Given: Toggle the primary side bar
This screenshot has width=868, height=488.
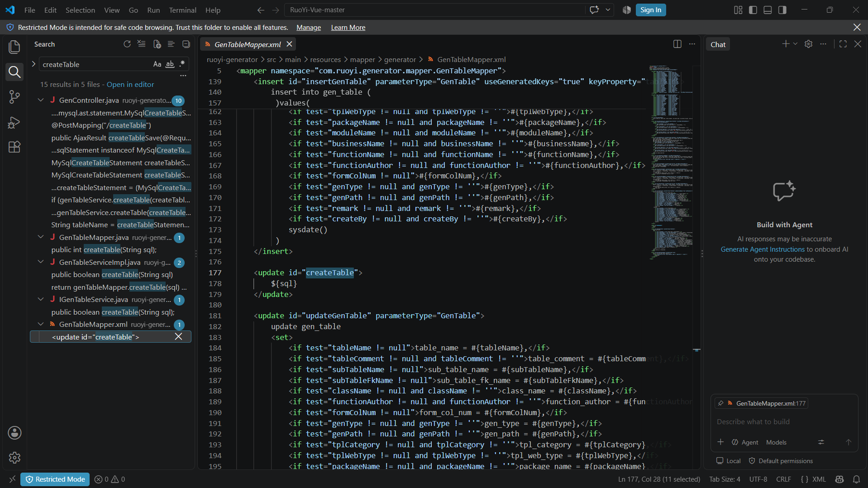Looking at the screenshot, I should pyautogui.click(x=753, y=10).
